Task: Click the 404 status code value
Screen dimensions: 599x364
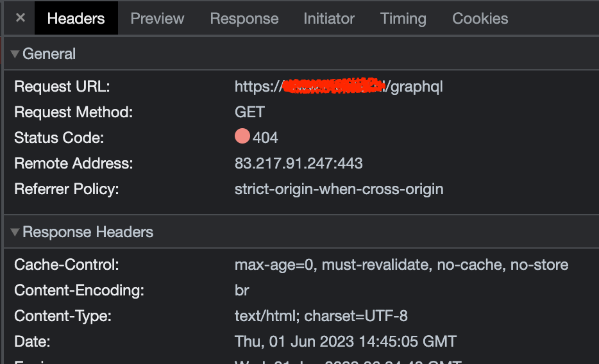Action: click(x=265, y=138)
